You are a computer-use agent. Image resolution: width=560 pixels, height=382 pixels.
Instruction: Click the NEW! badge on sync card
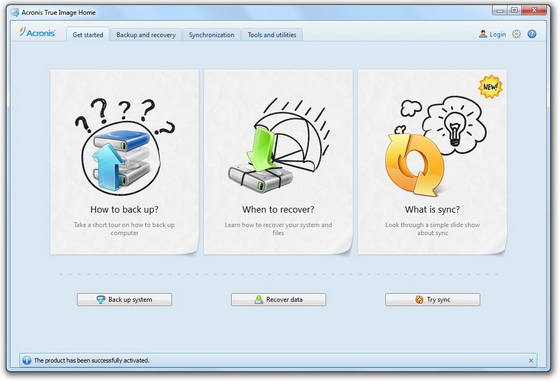click(x=490, y=86)
